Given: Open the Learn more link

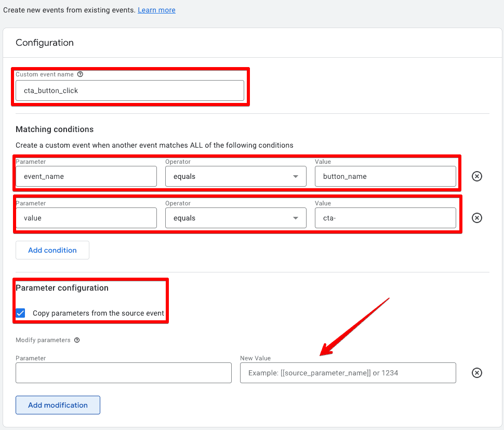Looking at the screenshot, I should 156,9.
